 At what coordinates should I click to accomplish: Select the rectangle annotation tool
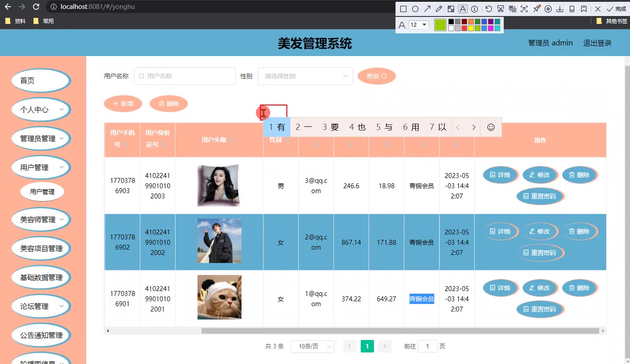point(403,9)
